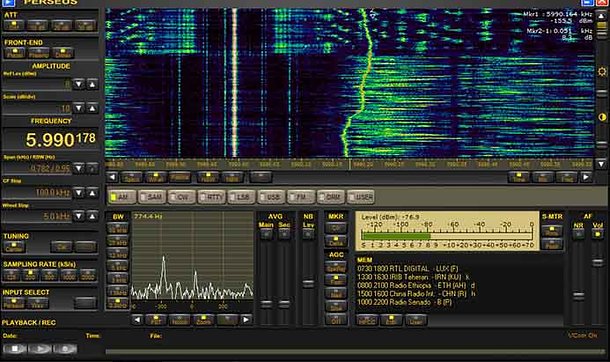The image size is (610, 362).
Task: Increase the Wheel Step value
Action: coord(92,216)
